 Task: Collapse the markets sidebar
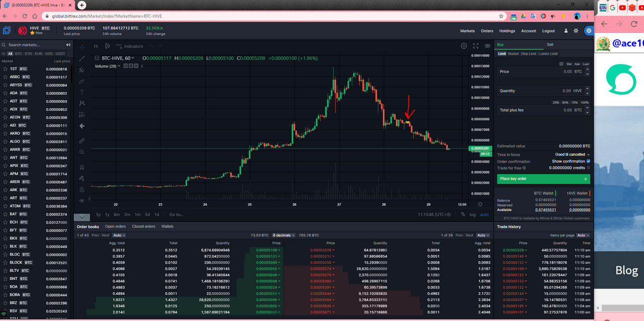point(68,45)
